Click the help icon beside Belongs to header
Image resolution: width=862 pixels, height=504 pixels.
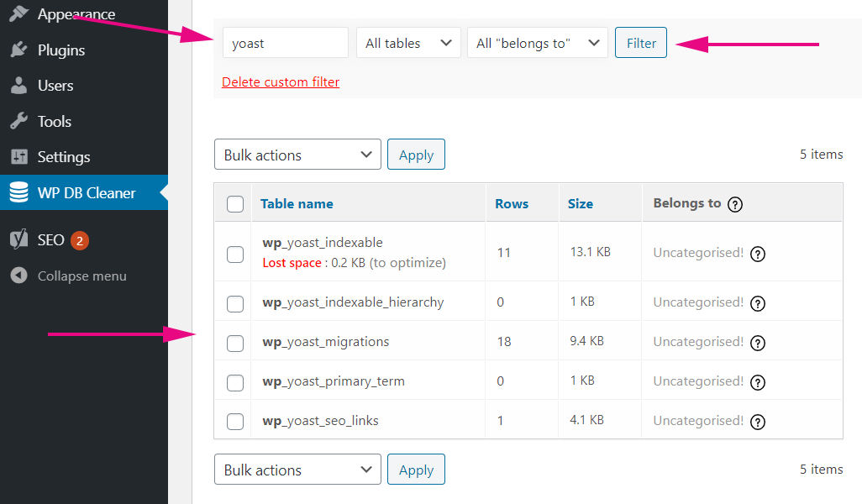click(x=735, y=204)
